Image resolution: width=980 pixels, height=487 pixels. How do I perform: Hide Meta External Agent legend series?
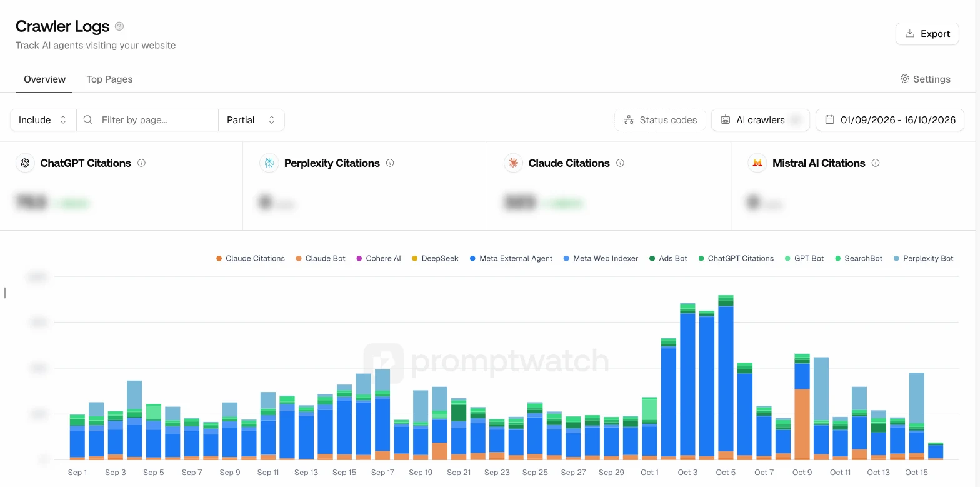511,258
